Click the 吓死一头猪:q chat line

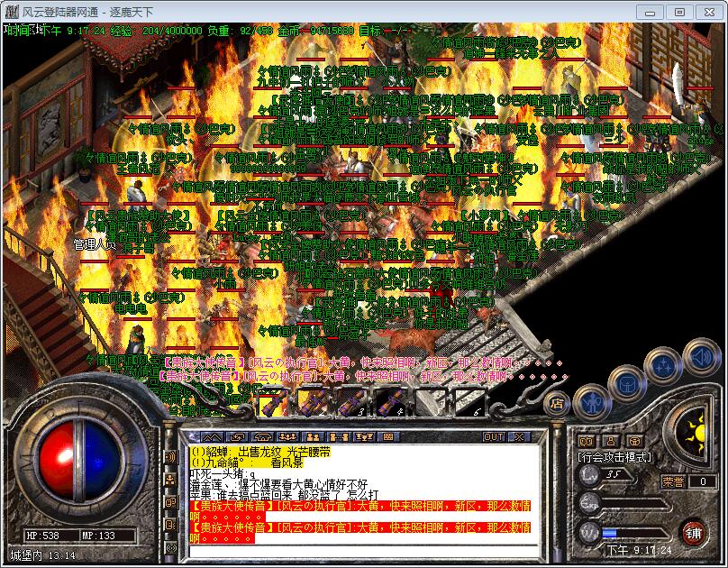point(223,473)
